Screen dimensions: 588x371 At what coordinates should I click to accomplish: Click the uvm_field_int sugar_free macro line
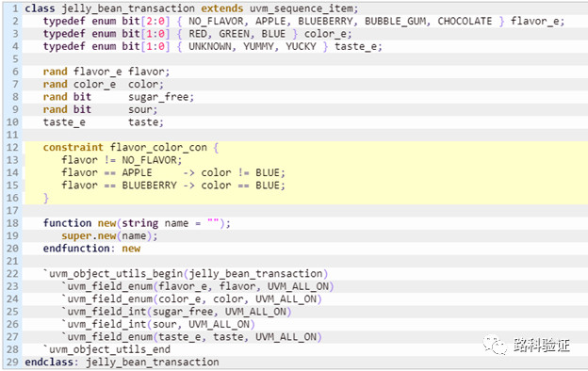[x=176, y=312]
